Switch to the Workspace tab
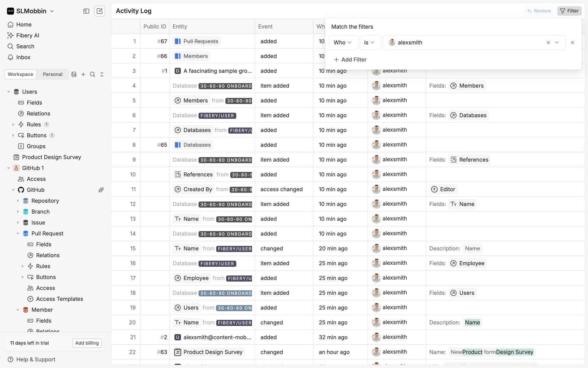Image resolution: width=588 pixels, height=368 pixels. click(x=20, y=74)
